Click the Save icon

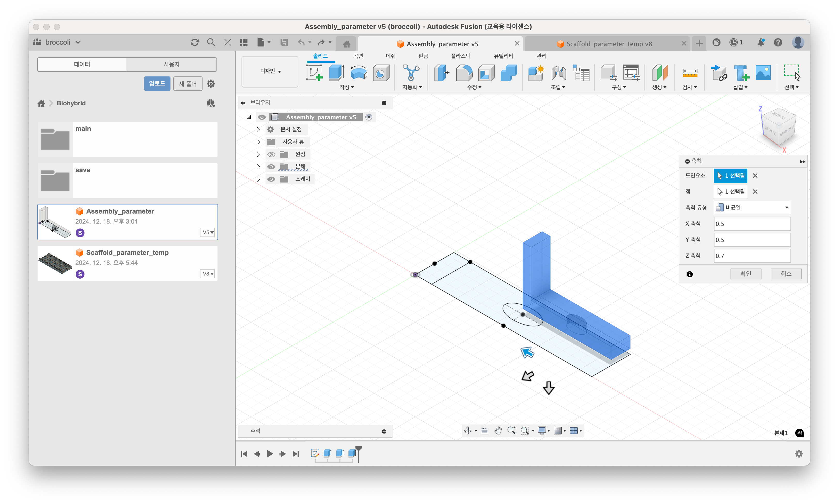(x=284, y=42)
